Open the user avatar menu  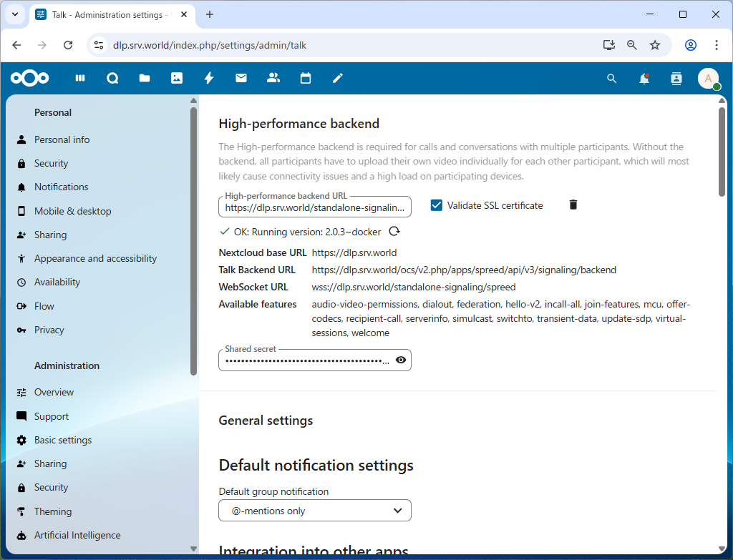pos(708,79)
